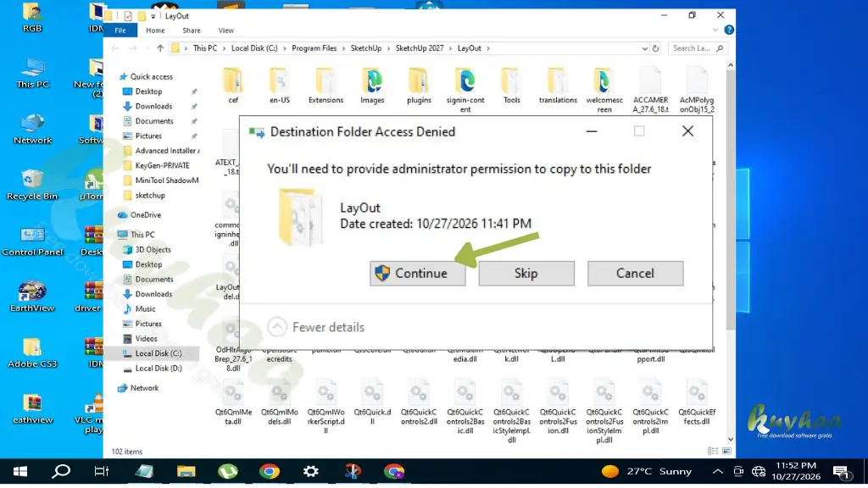Image resolution: width=868 pixels, height=488 pixels.
Task: Open the Images folder
Action: coord(372,86)
